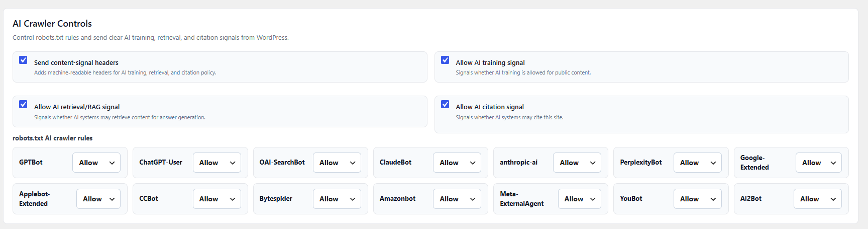Toggle Allow AI retrieval/RAG signal checkbox
The image size is (868, 229).
click(23, 104)
